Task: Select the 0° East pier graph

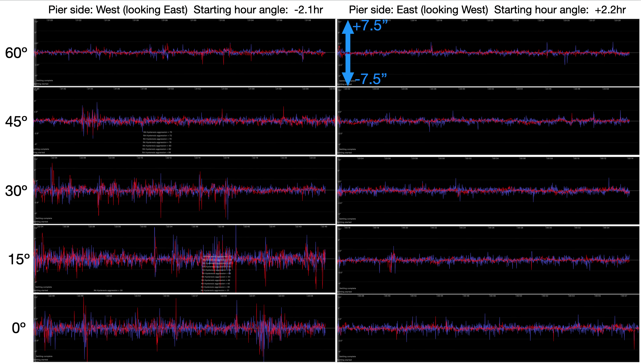Action: click(x=488, y=328)
